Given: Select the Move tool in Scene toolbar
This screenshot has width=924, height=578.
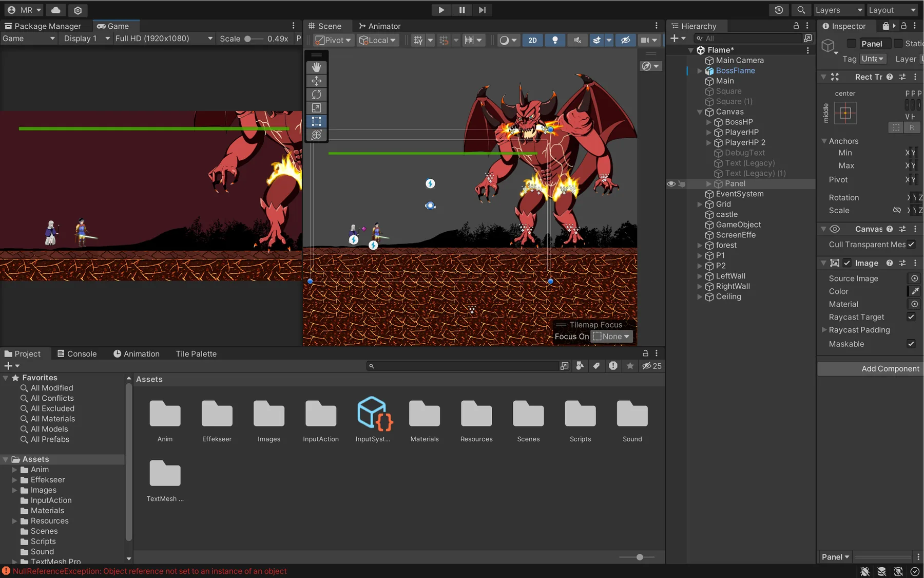Looking at the screenshot, I should pos(316,81).
